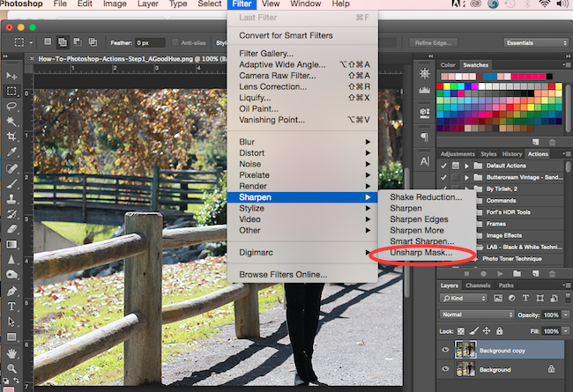573x392 pixels.
Task: Toggle the Anti-alias checkbox
Action: (175, 43)
